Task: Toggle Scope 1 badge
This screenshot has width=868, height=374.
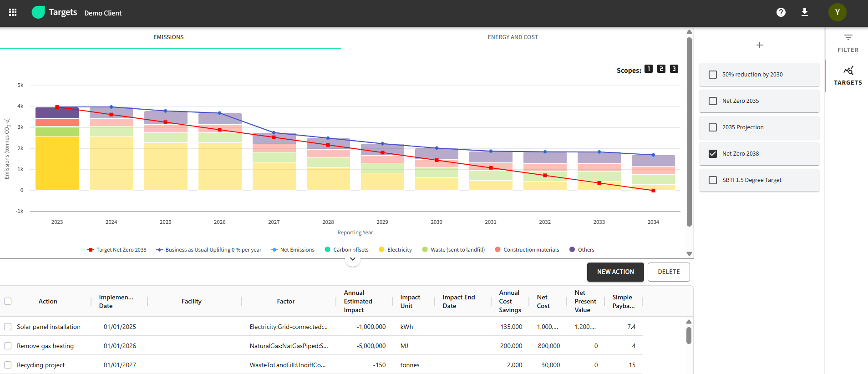Action: pyautogui.click(x=649, y=69)
